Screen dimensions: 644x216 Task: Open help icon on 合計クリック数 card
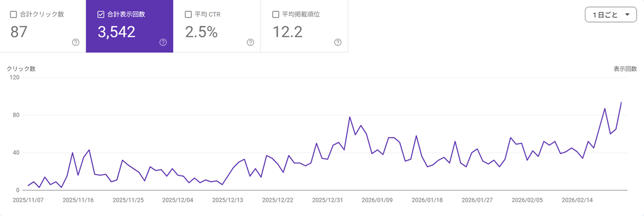[76, 42]
